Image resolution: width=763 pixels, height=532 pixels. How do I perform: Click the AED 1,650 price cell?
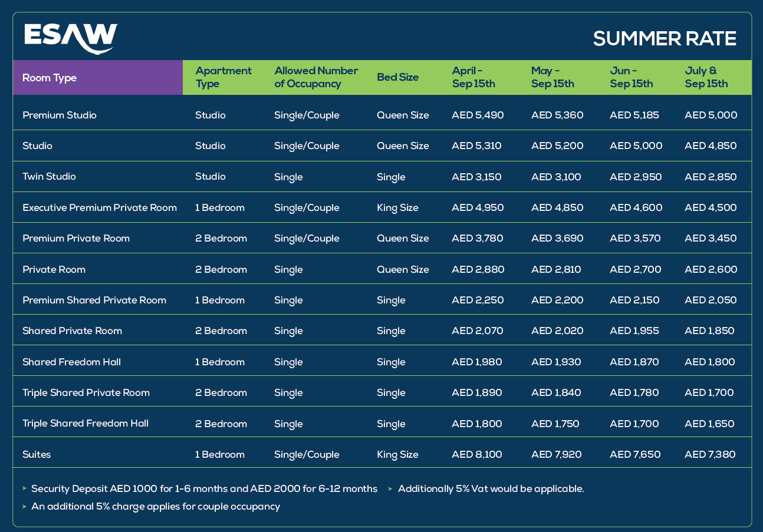click(709, 424)
